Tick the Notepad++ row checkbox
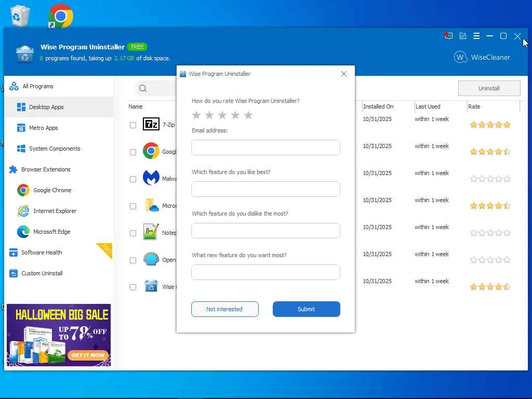Viewport: 532px width, 399px height. (x=133, y=233)
